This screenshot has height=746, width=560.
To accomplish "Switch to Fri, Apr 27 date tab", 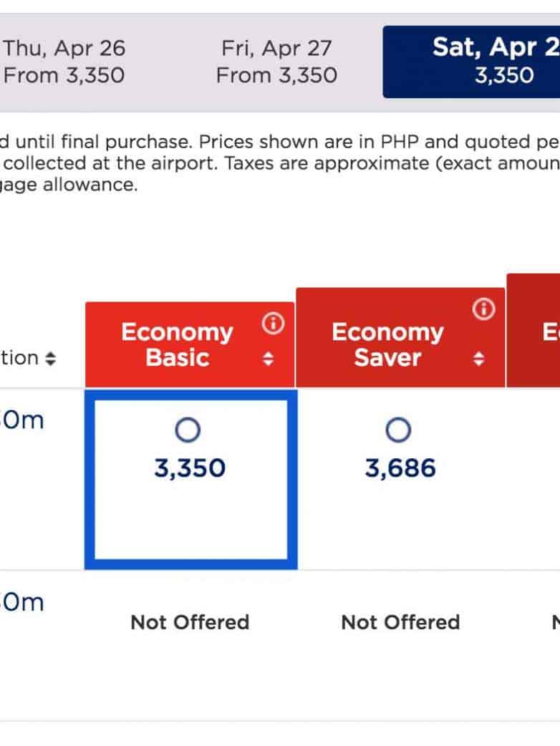I will (x=276, y=62).
